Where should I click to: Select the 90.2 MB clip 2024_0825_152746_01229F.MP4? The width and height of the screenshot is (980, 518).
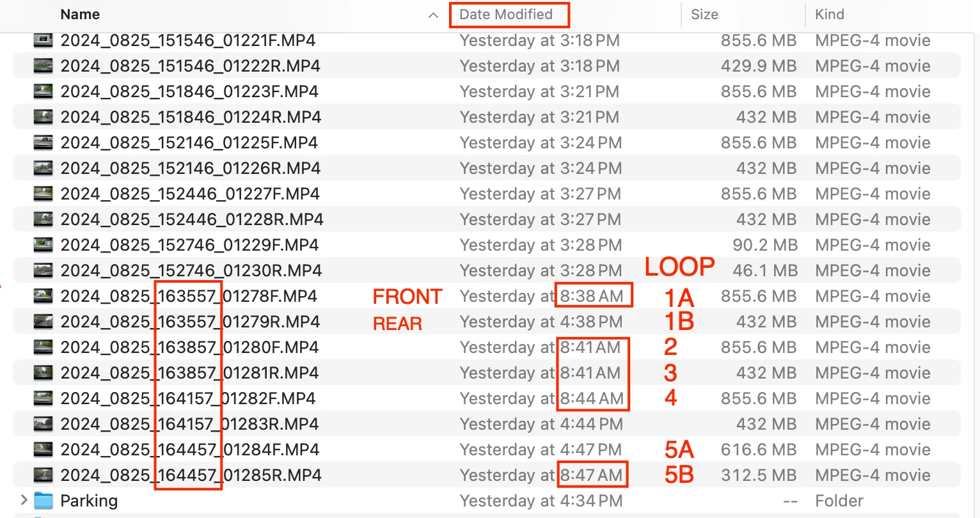(189, 245)
